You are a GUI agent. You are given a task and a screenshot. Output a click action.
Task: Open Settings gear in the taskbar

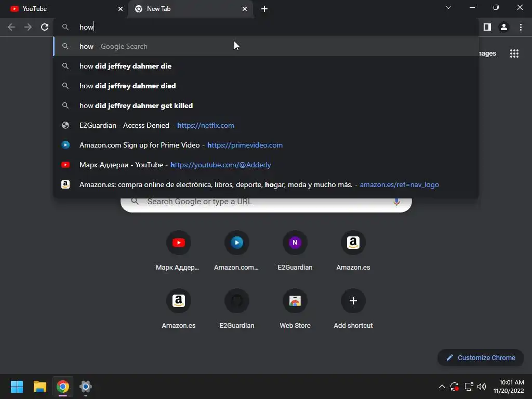(x=86, y=387)
